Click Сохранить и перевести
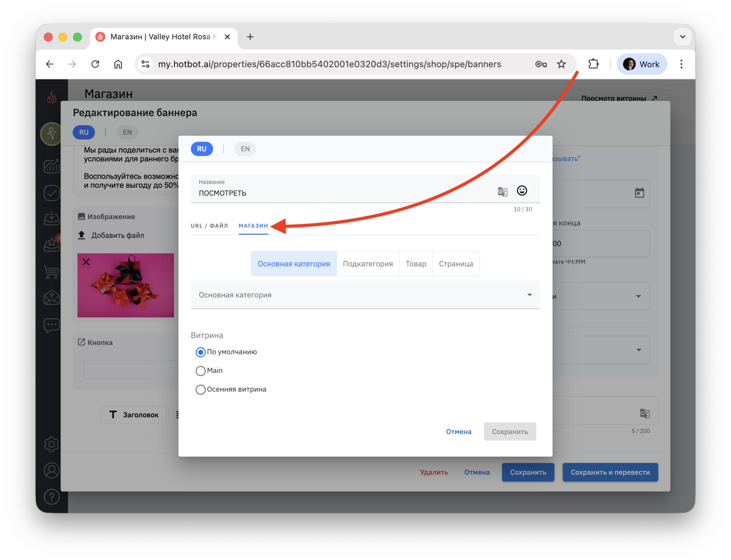 pos(610,472)
